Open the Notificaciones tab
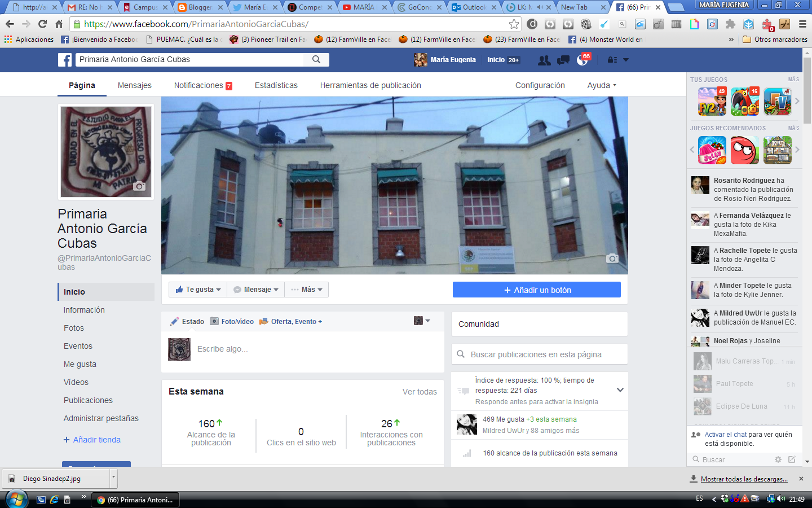The image size is (812, 508). pyautogui.click(x=203, y=85)
